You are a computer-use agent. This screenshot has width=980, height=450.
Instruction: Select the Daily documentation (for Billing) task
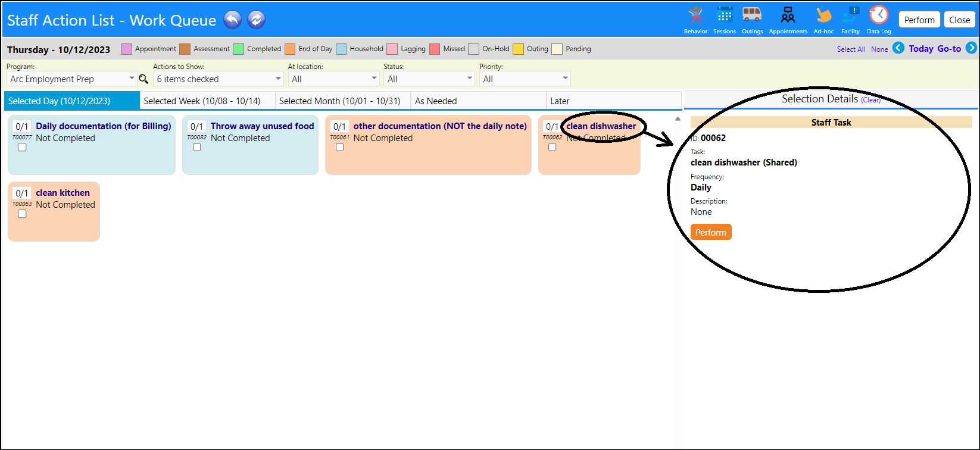point(104,126)
